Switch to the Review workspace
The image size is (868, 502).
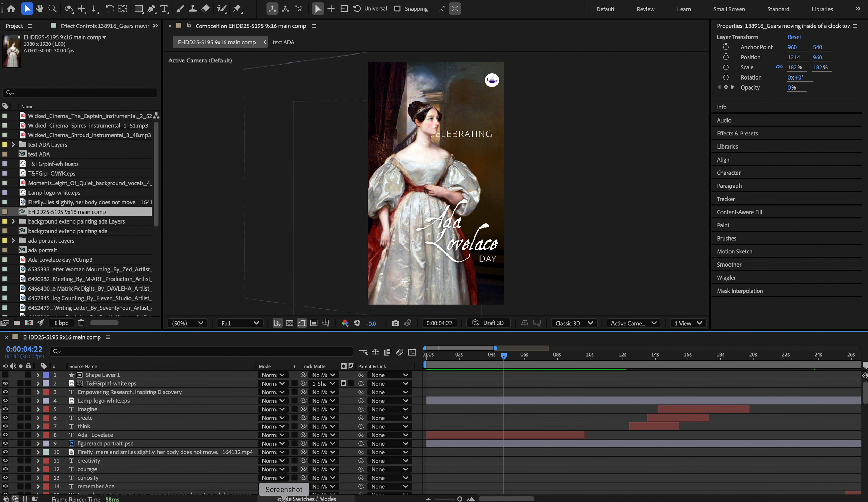pos(645,9)
